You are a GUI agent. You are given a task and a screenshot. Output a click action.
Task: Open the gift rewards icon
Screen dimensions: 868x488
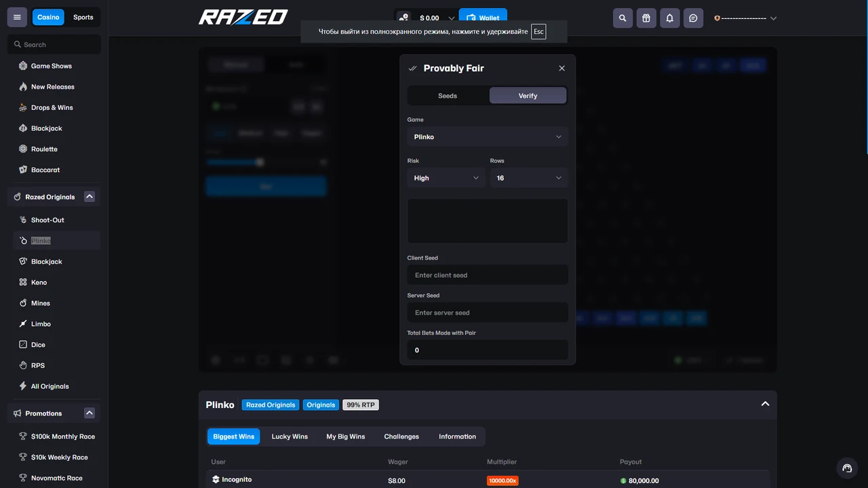[646, 18]
